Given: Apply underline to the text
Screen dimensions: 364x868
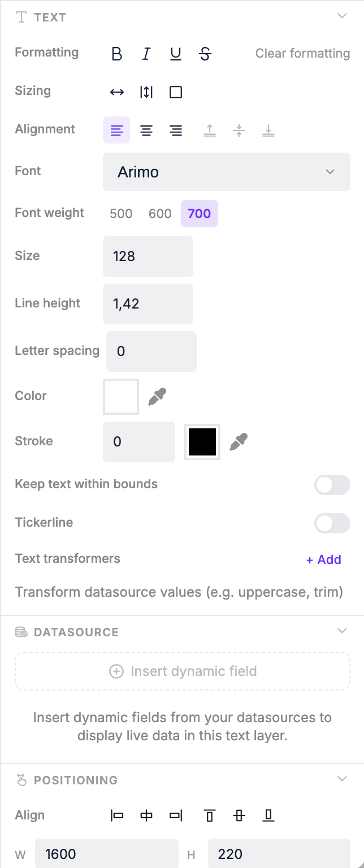Looking at the screenshot, I should coord(175,54).
